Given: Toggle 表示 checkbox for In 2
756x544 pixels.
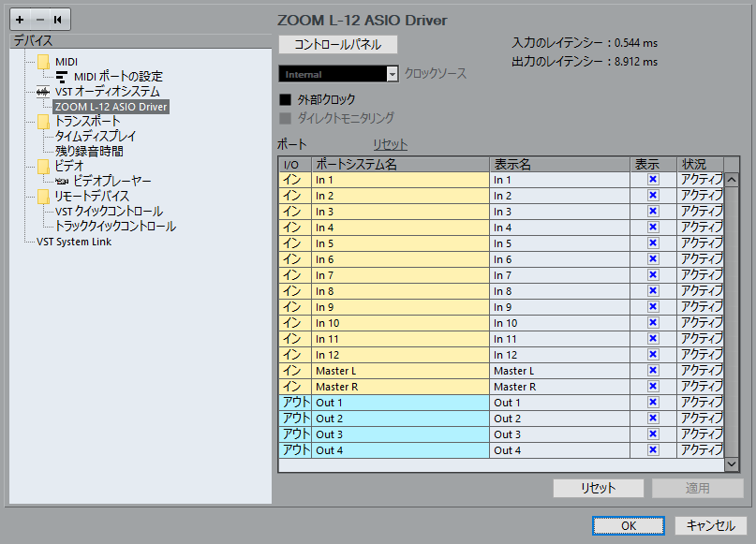Looking at the screenshot, I should [653, 196].
